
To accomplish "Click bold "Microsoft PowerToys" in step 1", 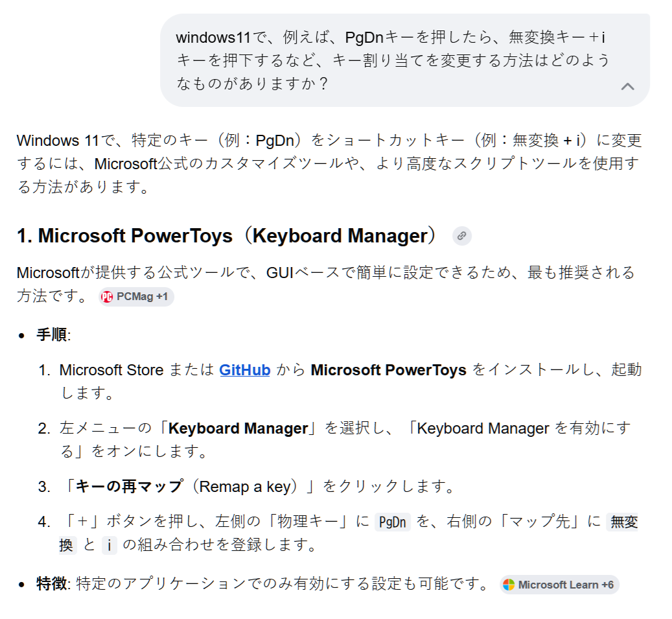I will [x=388, y=370].
